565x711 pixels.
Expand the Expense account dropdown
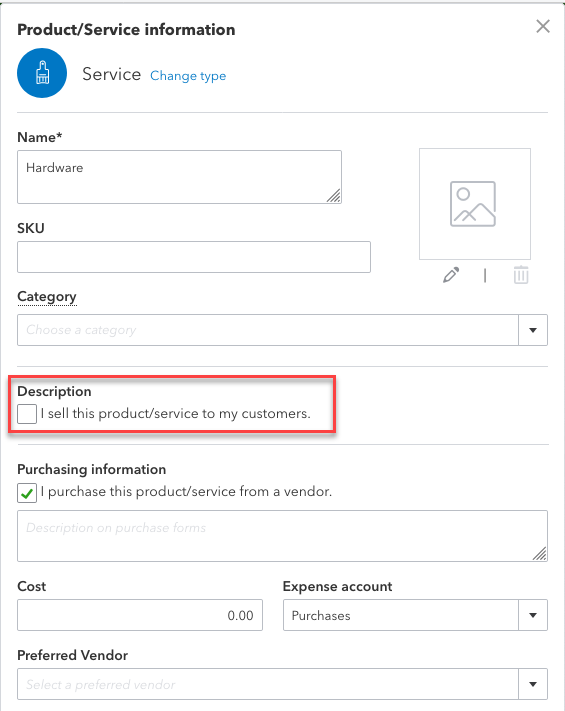[x=533, y=615]
